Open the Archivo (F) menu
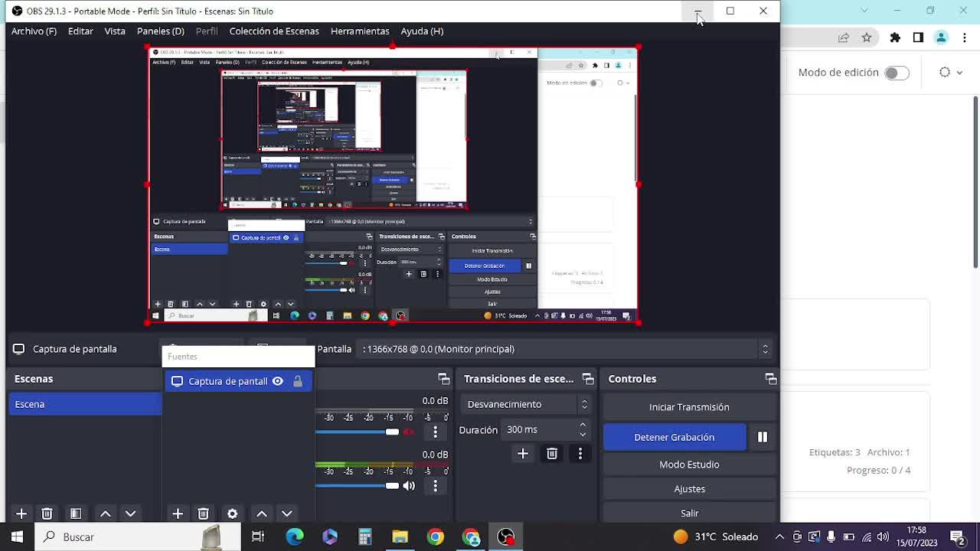The image size is (980, 551). point(34,31)
